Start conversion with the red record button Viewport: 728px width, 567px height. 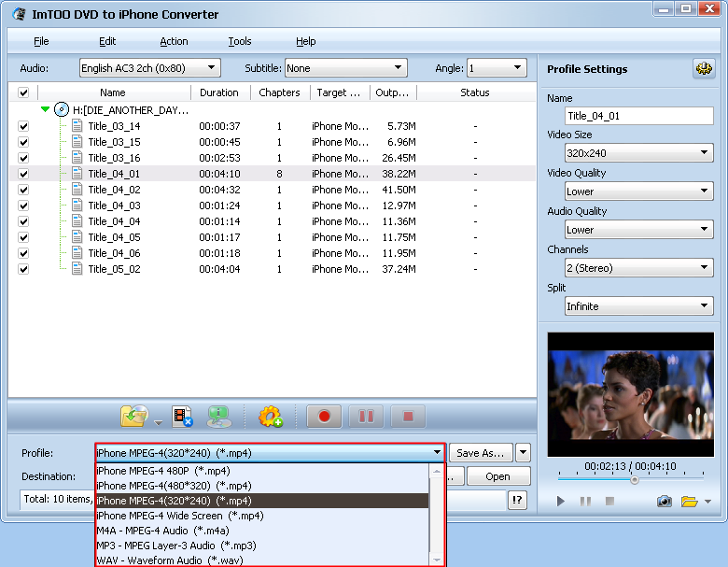click(324, 417)
